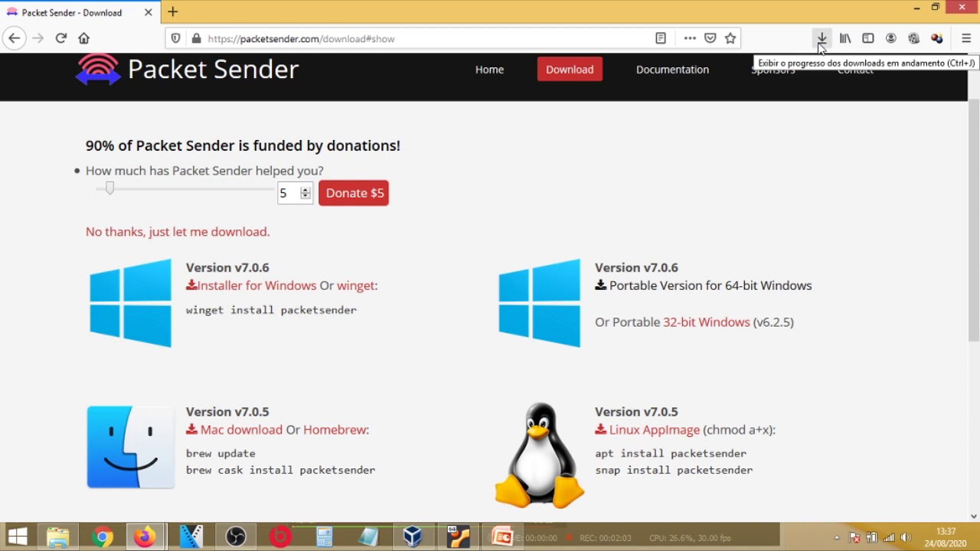Click 'brew cask install packetsender' text
This screenshot has height=551, width=980.
(x=280, y=470)
